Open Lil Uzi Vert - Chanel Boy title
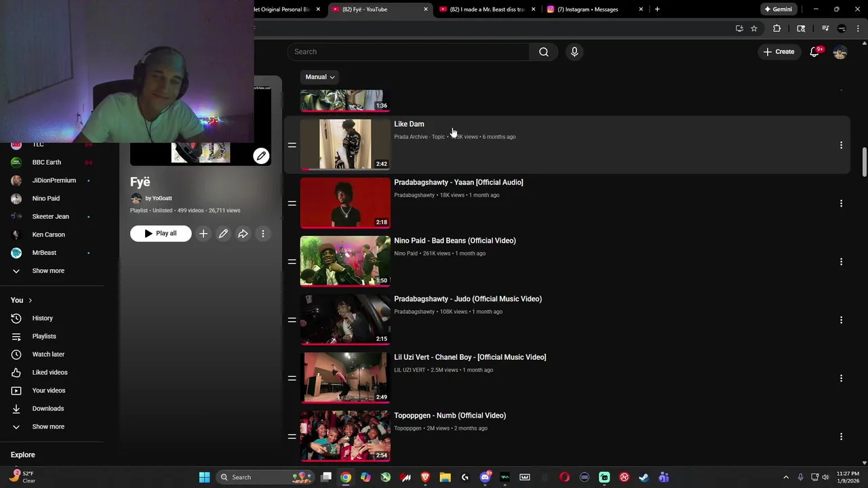Viewport: 868px width, 488px height. click(470, 357)
